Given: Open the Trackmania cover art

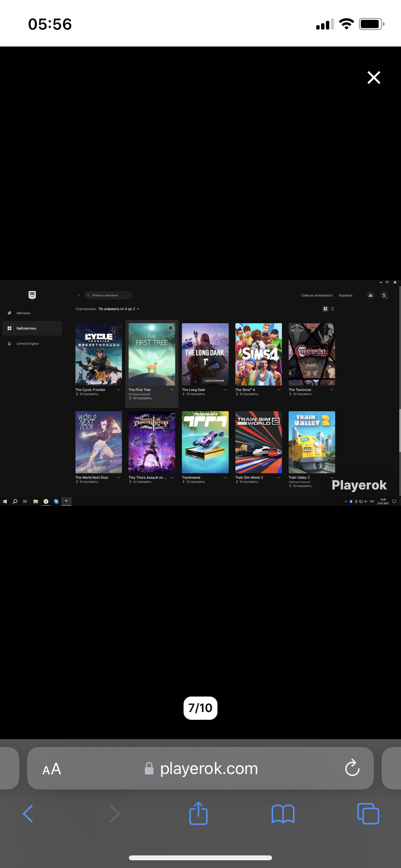Looking at the screenshot, I should coord(205,442).
